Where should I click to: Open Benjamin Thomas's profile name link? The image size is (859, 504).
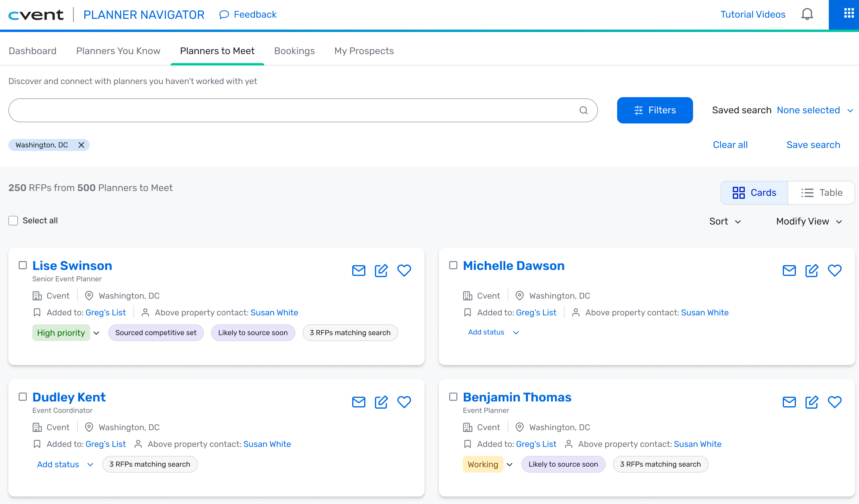(x=517, y=397)
